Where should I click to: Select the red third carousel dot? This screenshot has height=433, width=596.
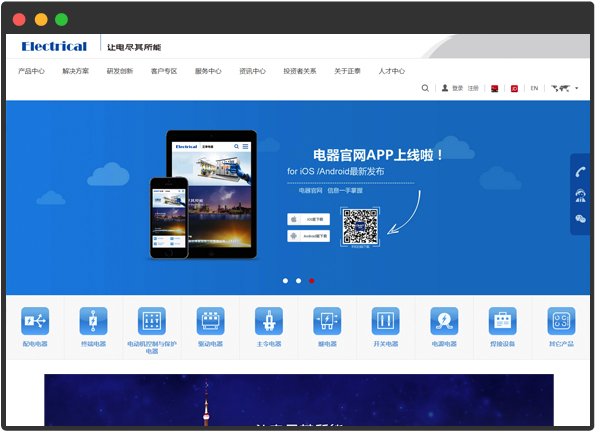[311, 281]
